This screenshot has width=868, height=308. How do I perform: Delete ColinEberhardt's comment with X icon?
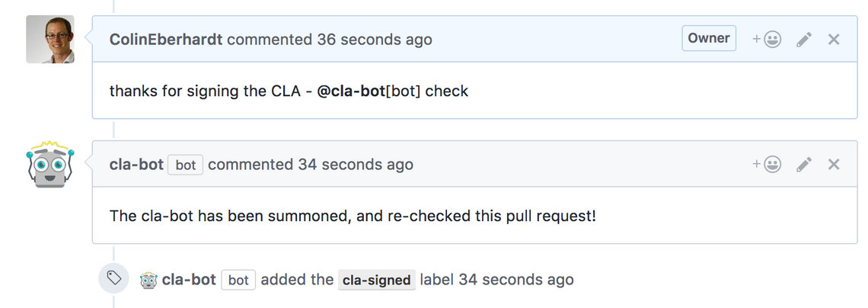pyautogui.click(x=834, y=39)
